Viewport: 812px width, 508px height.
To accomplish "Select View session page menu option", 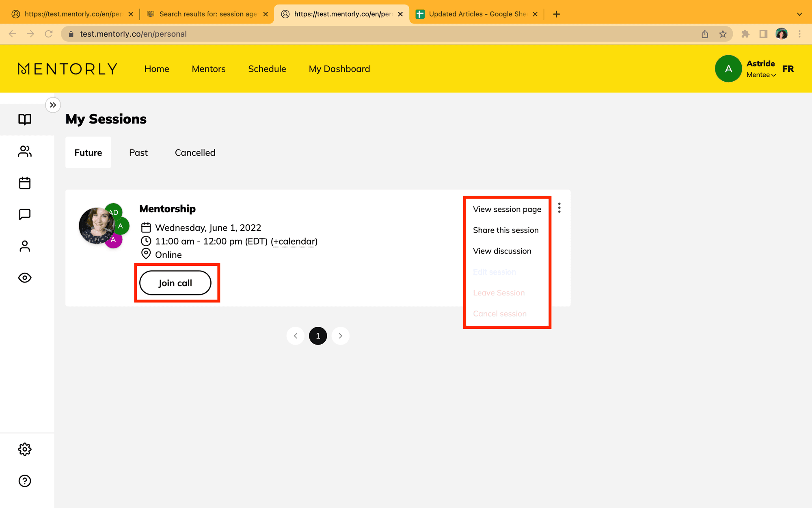I will tap(507, 209).
